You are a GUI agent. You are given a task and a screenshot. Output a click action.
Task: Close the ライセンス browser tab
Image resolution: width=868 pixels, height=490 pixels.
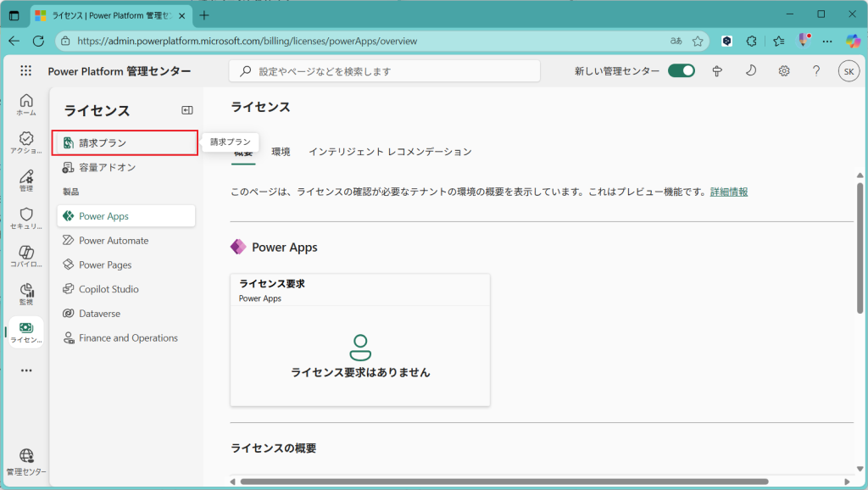181,16
